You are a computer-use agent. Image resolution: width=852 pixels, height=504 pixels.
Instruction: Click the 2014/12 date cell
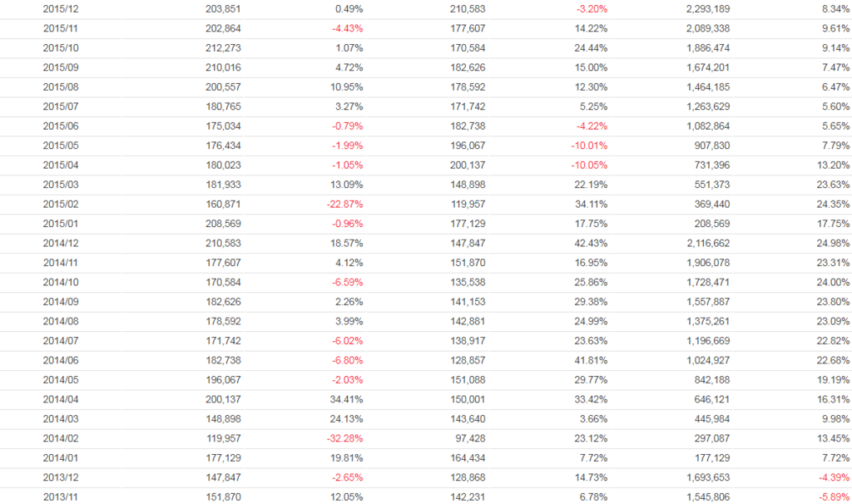(60, 243)
